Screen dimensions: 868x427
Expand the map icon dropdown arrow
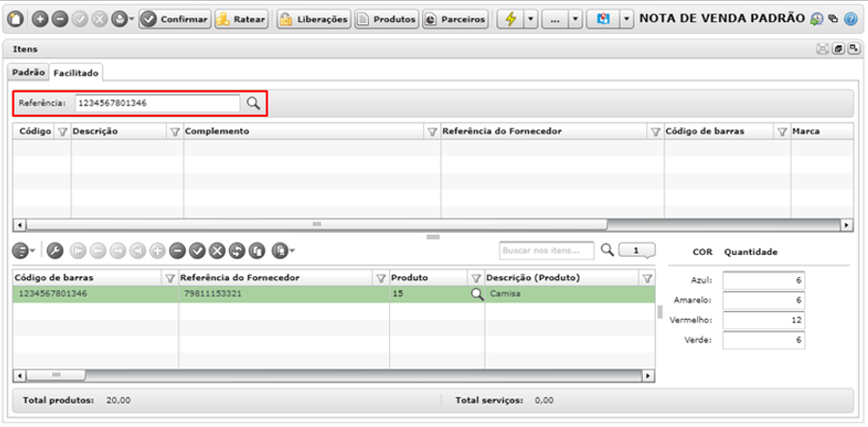(x=626, y=19)
